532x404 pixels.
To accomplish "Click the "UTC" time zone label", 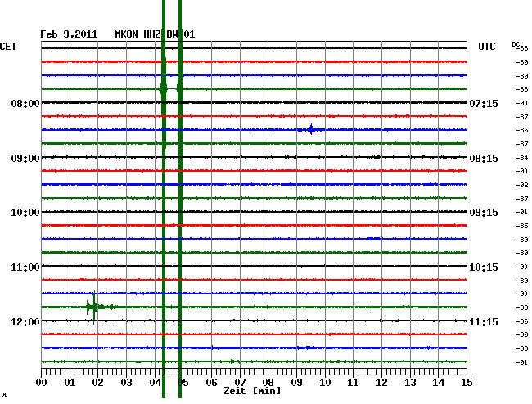I will point(486,47).
